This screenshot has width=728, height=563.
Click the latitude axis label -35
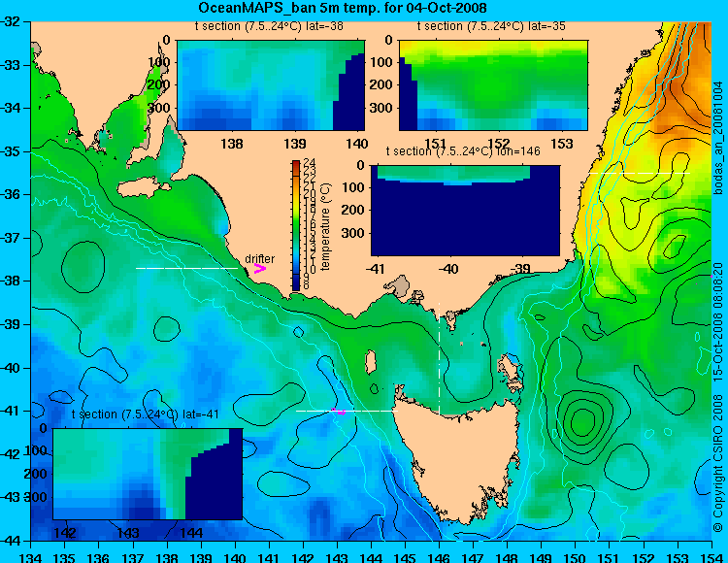11,151
